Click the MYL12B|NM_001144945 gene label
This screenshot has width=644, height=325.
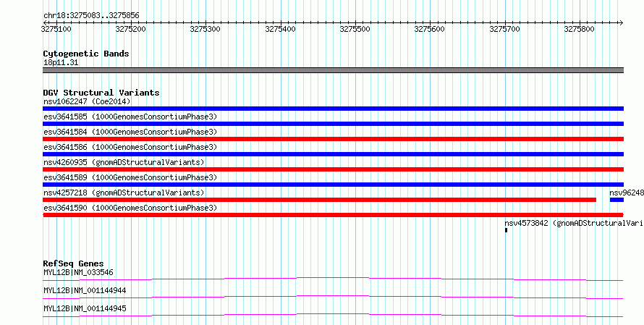click(x=85, y=308)
